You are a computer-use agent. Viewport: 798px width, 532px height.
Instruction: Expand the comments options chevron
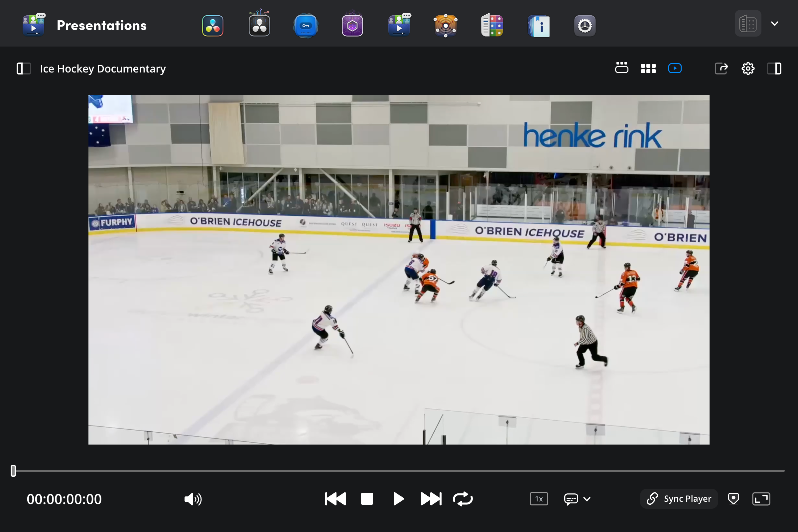pos(587,499)
